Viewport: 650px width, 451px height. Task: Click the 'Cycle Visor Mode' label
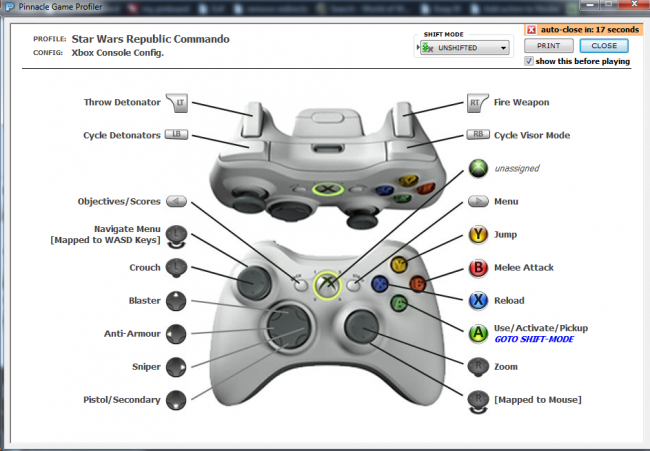(x=532, y=136)
